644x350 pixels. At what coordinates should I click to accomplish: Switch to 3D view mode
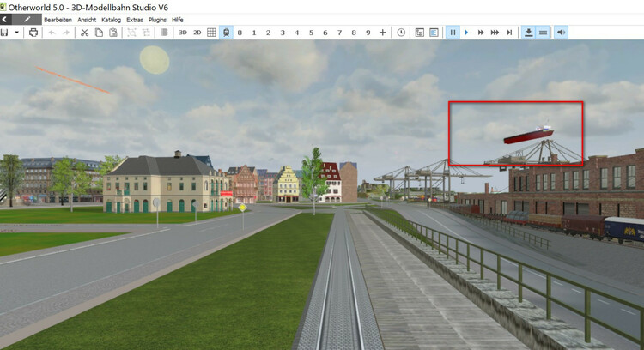[183, 33]
